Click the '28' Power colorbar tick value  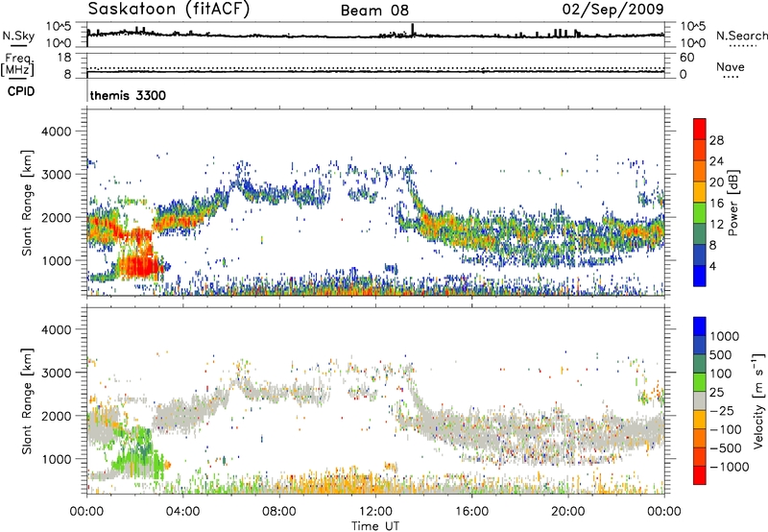716,140
